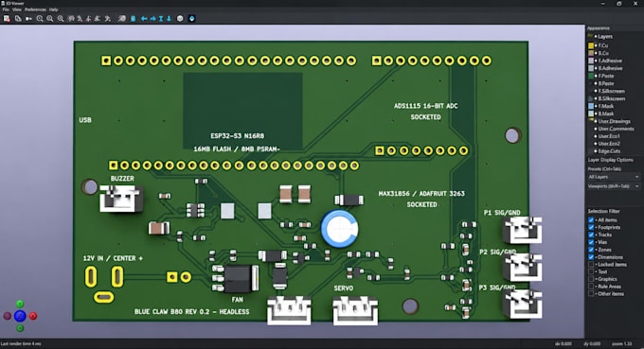The height and width of the screenshot is (349, 644).
Task: Uncheck the Dimensions selection filter
Action: point(591,256)
